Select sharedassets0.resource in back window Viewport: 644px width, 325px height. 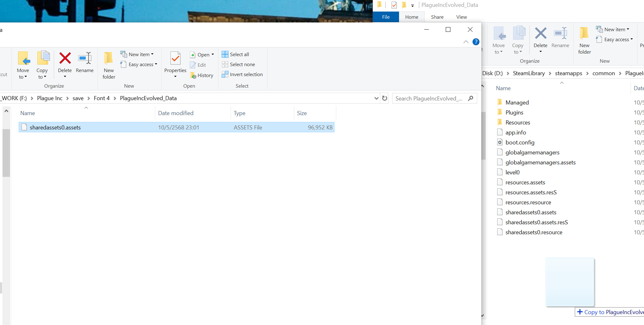coord(534,232)
